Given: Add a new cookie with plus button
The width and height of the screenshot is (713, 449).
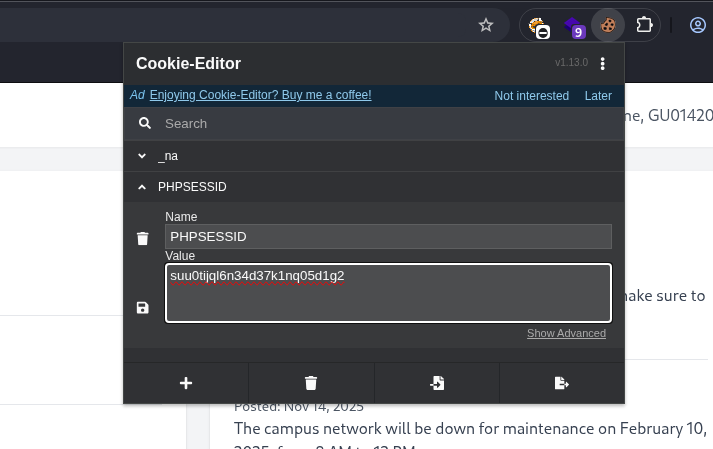Looking at the screenshot, I should (x=186, y=383).
